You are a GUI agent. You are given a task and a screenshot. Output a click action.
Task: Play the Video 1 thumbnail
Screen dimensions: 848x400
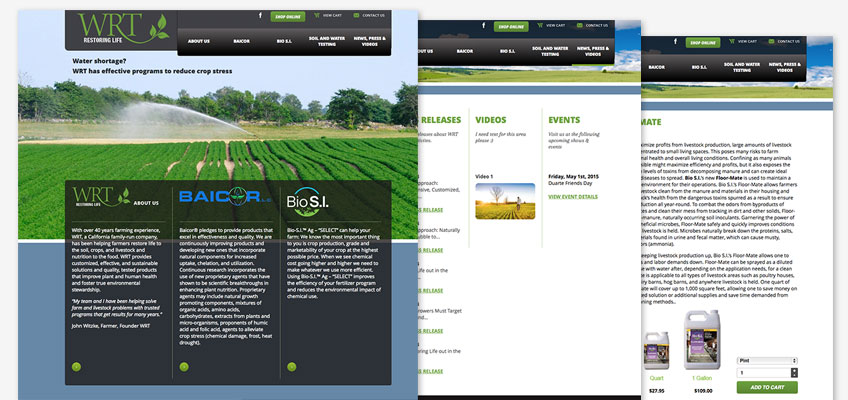505,201
